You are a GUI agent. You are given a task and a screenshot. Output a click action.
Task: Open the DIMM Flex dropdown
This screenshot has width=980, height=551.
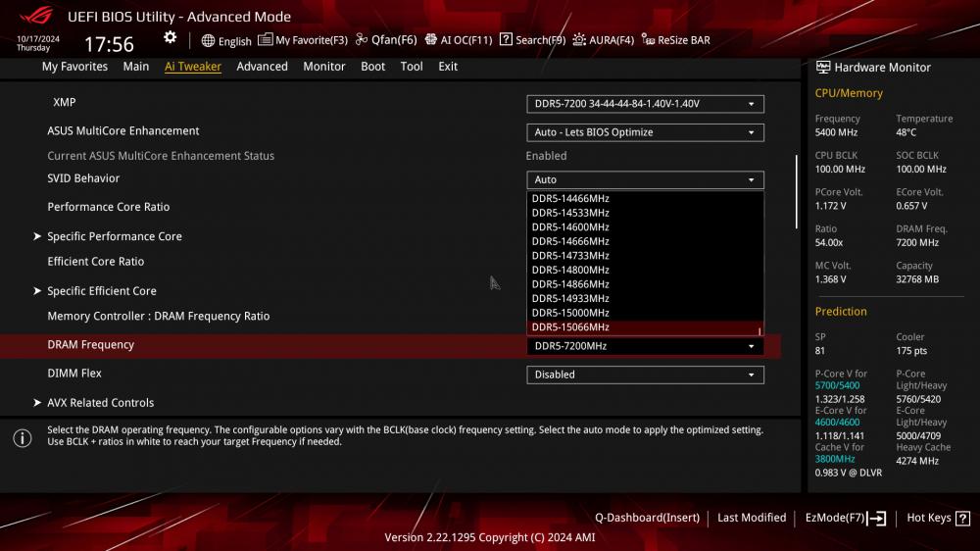point(645,375)
